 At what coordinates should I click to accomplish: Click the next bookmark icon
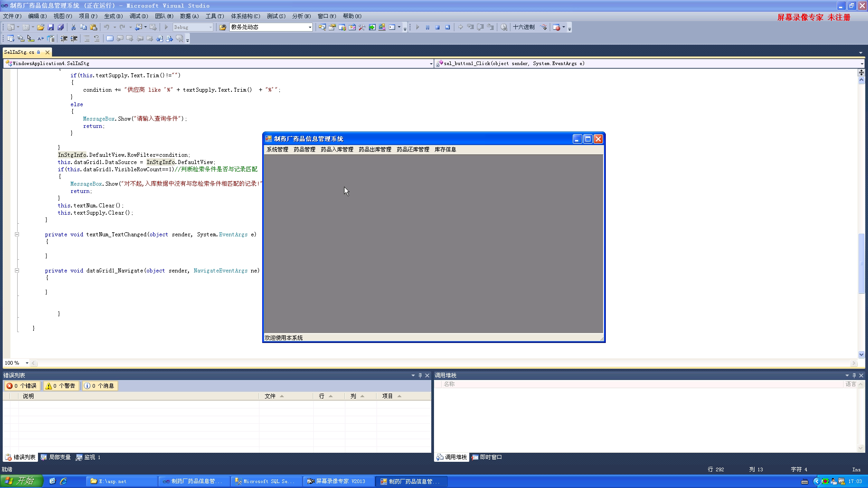(130, 39)
